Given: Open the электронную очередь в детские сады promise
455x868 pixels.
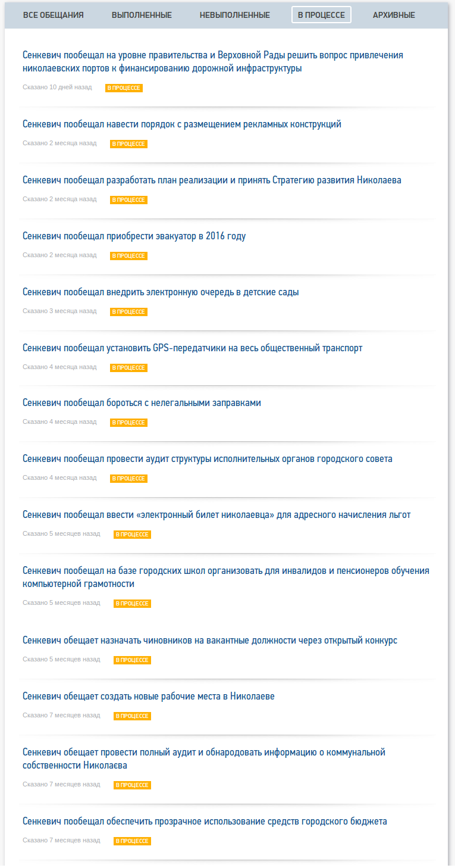Looking at the screenshot, I should pyautogui.click(x=161, y=292).
